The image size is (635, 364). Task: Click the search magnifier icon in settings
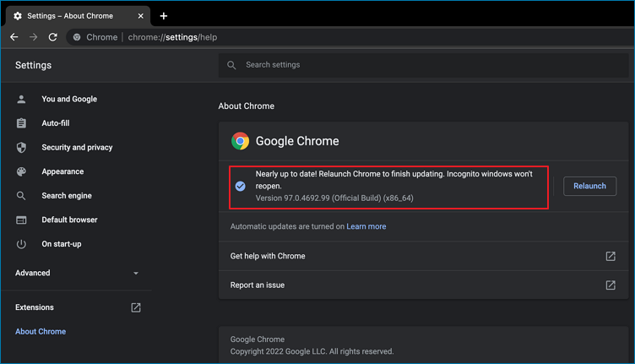click(232, 65)
